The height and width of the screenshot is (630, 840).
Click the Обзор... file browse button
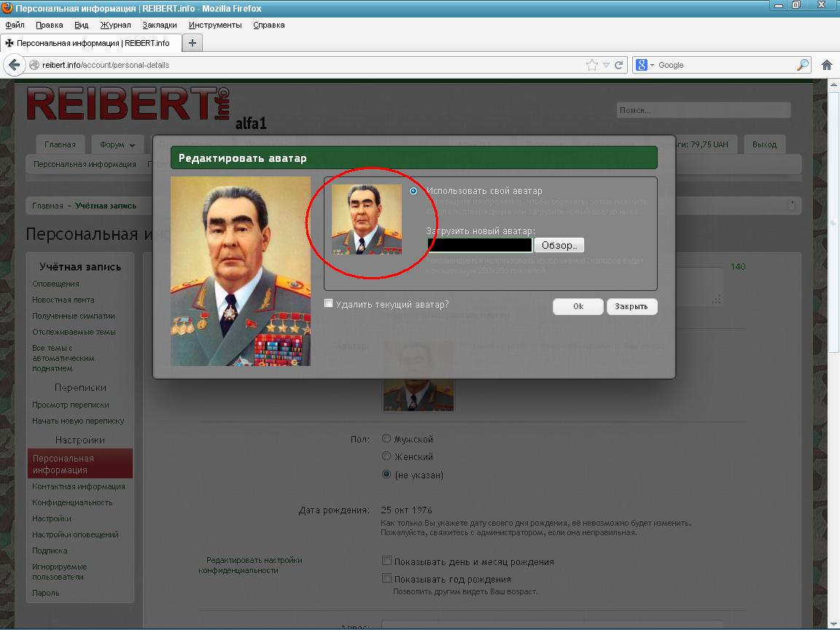pyautogui.click(x=559, y=245)
